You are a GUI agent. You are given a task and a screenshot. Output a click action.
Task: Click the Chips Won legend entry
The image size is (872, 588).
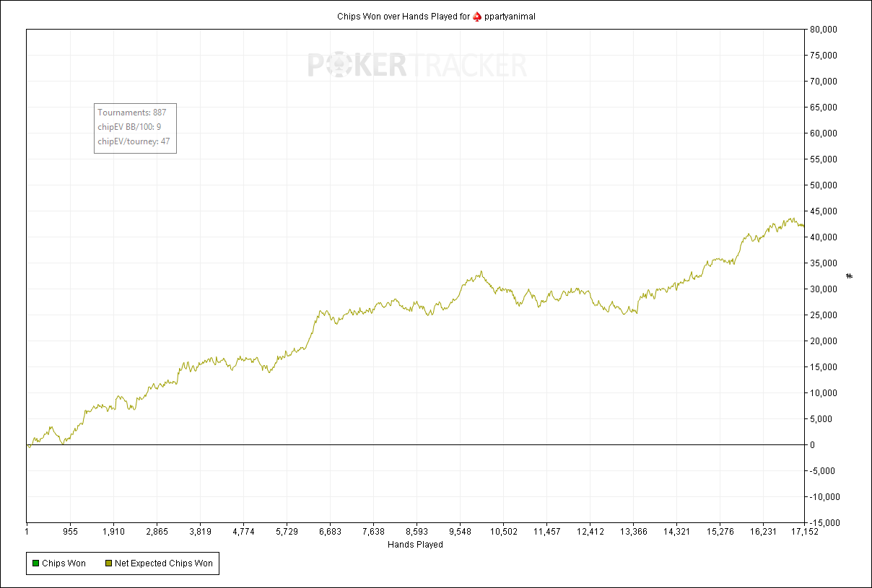[58, 563]
